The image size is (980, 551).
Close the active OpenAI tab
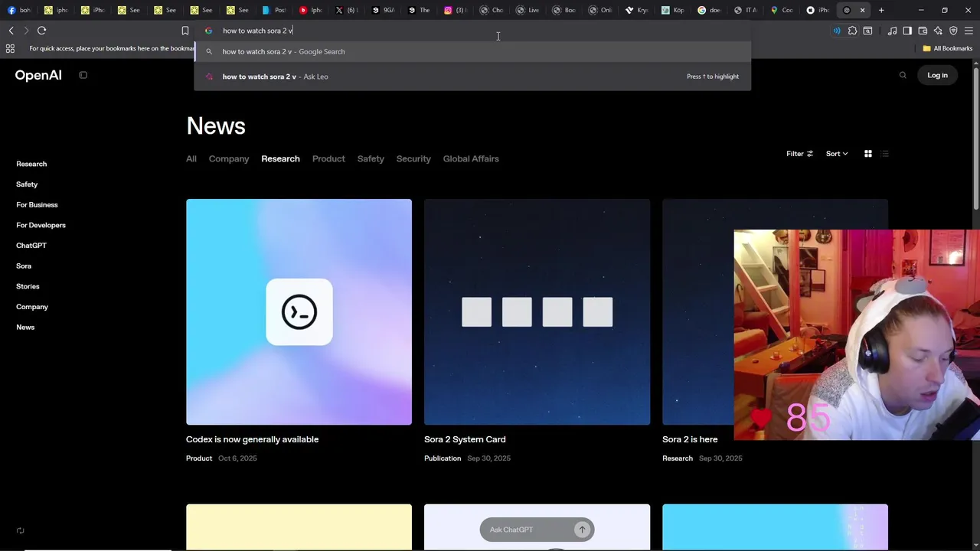pos(862,10)
